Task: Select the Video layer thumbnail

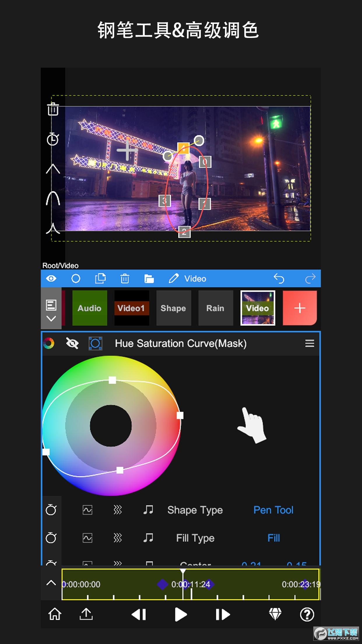Action: click(x=258, y=308)
